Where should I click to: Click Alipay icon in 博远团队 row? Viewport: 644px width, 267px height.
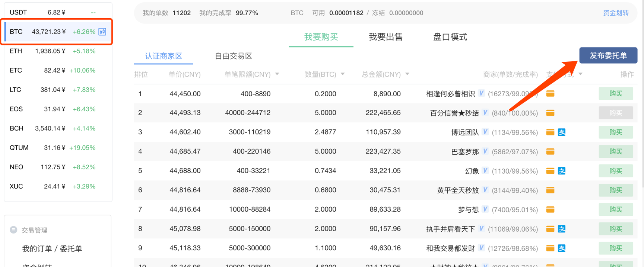click(x=562, y=132)
